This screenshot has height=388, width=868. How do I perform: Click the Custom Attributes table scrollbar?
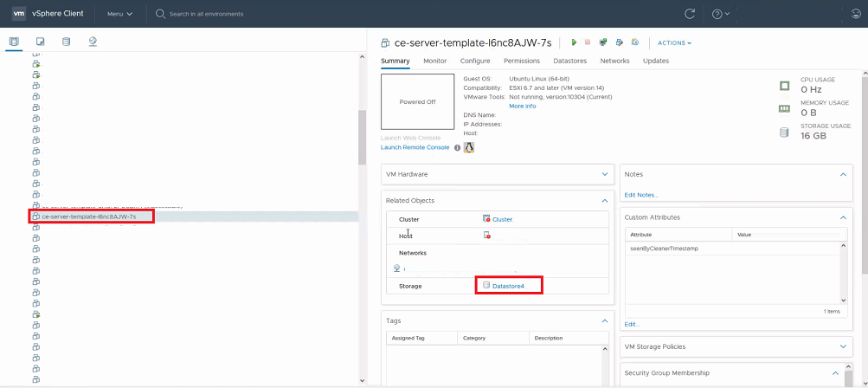click(x=843, y=272)
